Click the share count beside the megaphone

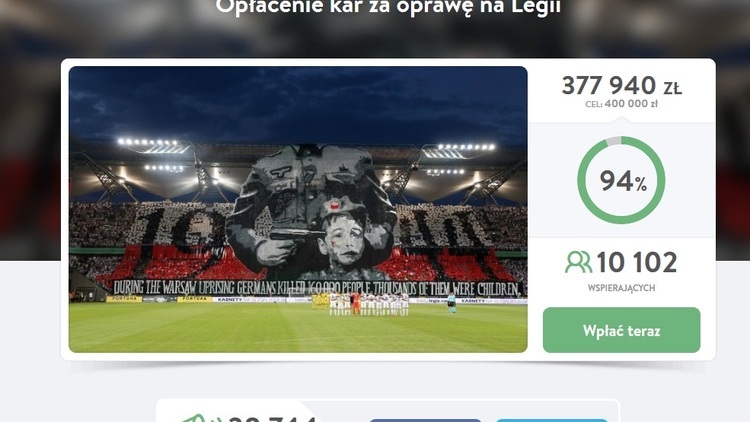coord(272,419)
